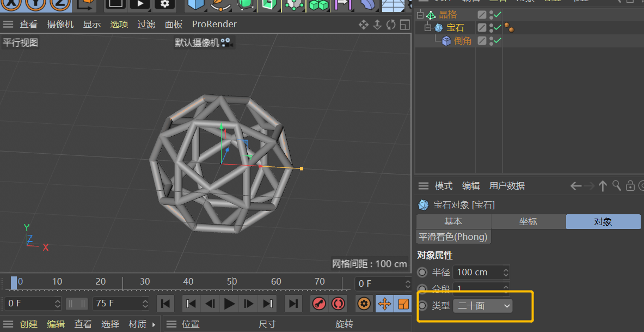
Task: Toggle visibility dots for 晶格
Action: coord(491,15)
